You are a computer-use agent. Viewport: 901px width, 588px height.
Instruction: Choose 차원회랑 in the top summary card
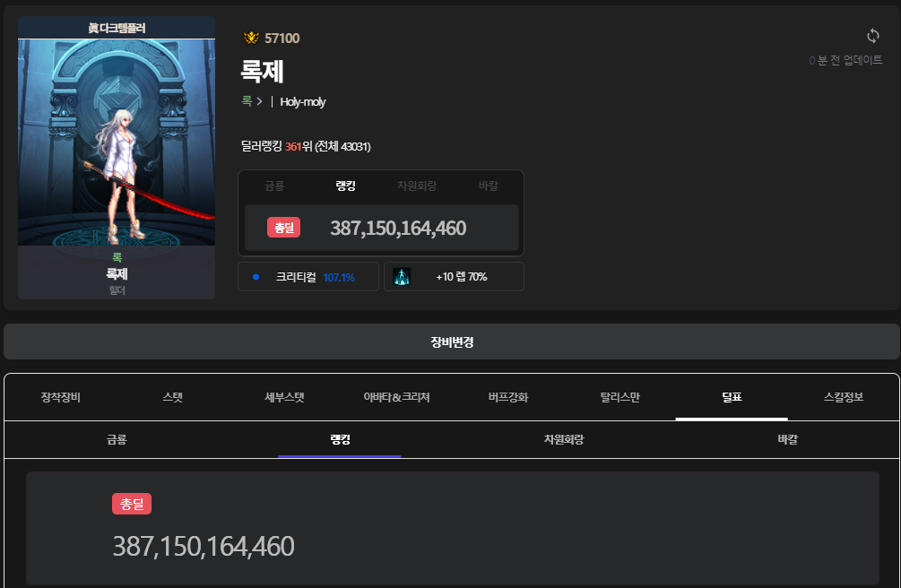pos(417,186)
